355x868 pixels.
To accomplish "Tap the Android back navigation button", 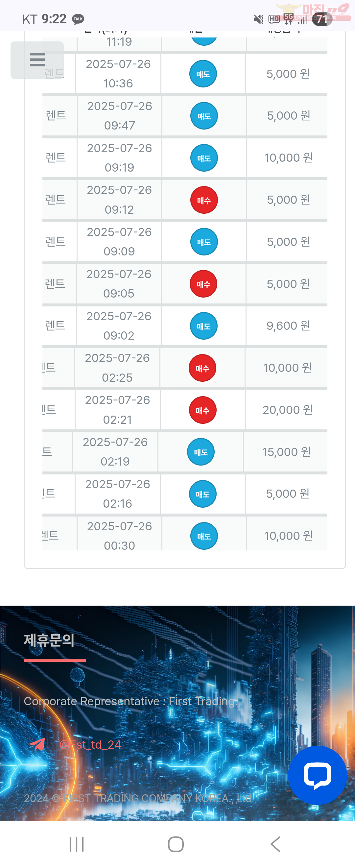I will pyautogui.click(x=275, y=844).
